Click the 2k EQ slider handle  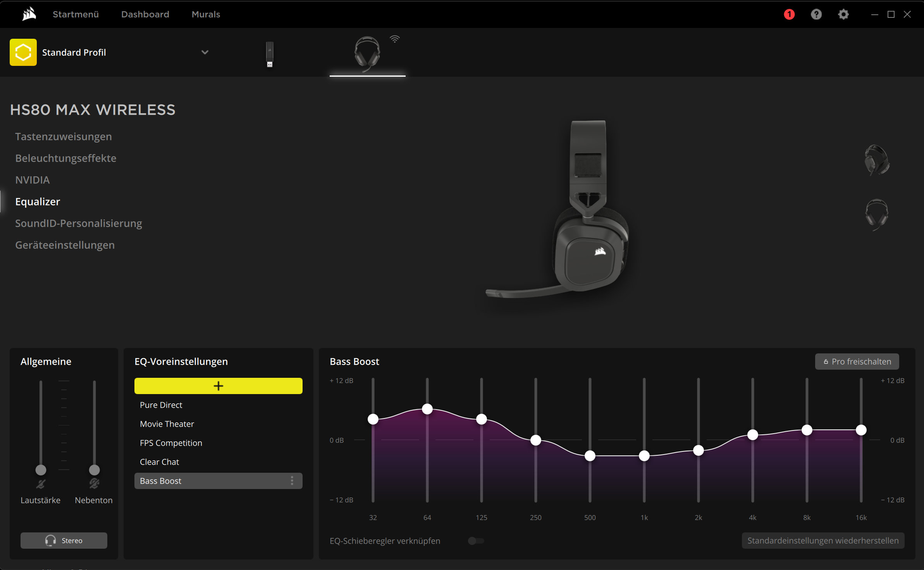[699, 450]
